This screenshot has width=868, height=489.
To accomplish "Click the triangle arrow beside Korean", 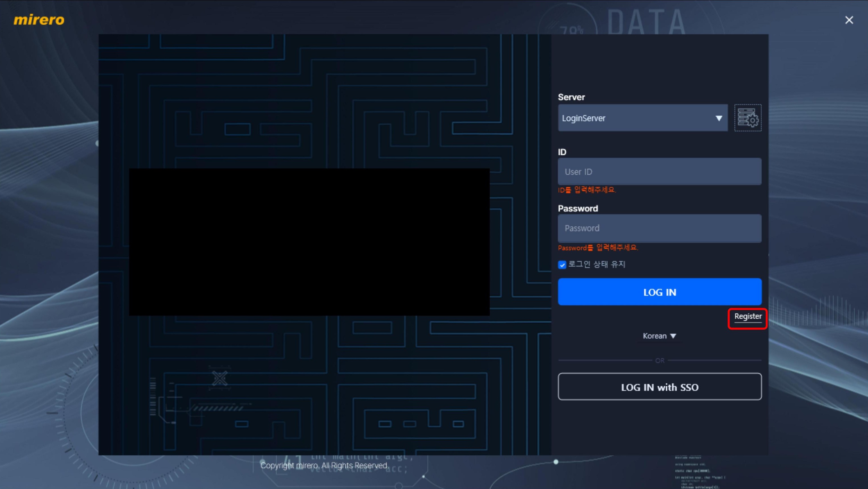I will tap(673, 336).
